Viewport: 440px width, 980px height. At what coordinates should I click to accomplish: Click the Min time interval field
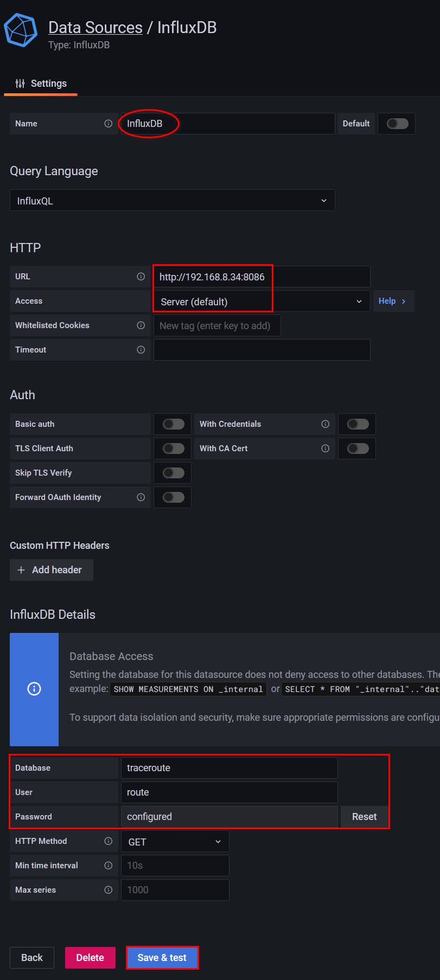point(175,866)
